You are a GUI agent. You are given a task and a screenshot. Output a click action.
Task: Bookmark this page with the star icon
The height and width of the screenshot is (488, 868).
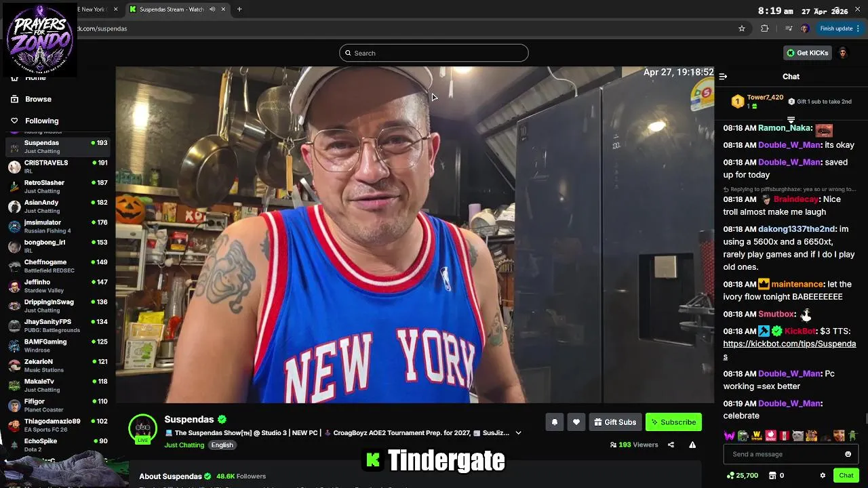pos(742,28)
